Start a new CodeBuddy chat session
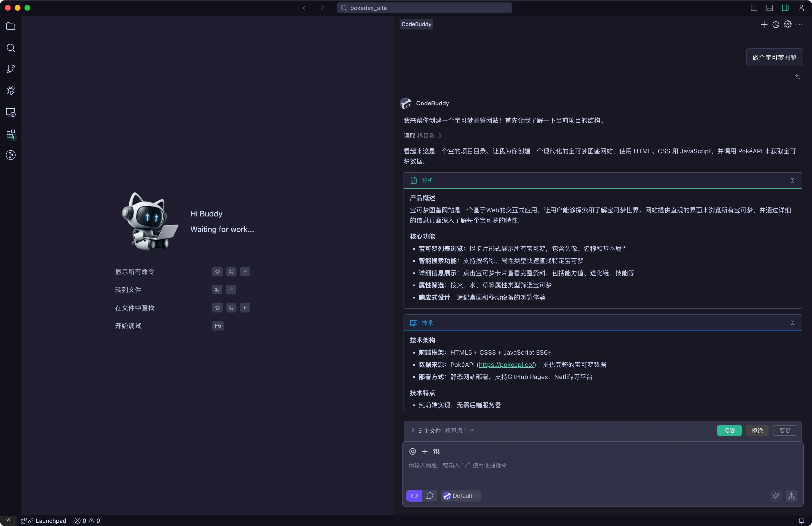The height and width of the screenshot is (526, 812). (764, 24)
